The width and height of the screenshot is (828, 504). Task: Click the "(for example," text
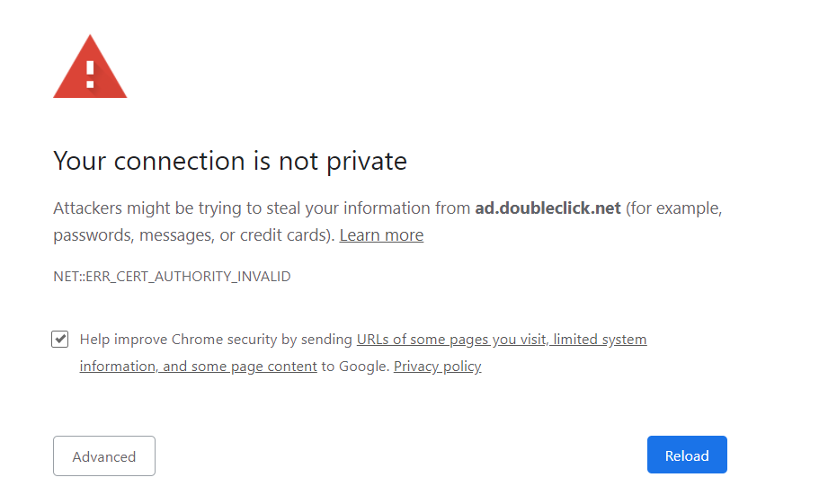[673, 208]
